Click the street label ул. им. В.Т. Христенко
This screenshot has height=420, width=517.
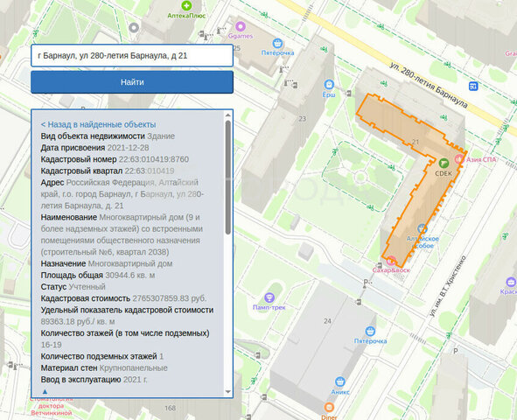[x=448, y=286]
